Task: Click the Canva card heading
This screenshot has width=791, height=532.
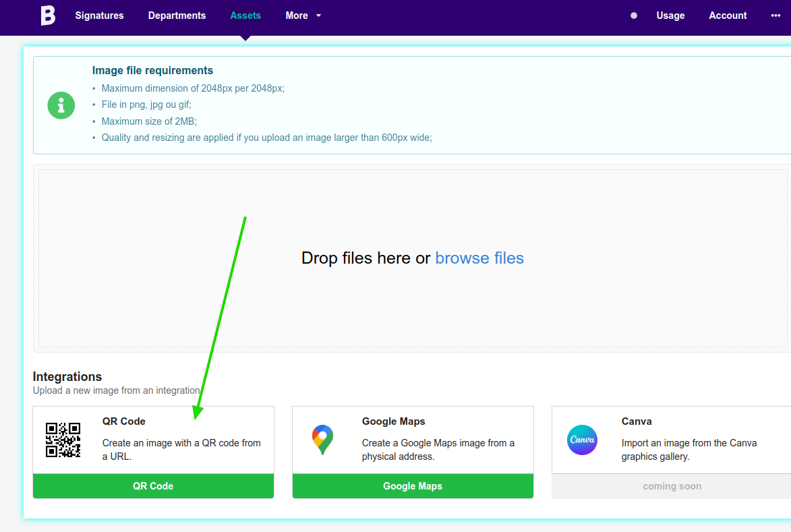Action: 637,421
